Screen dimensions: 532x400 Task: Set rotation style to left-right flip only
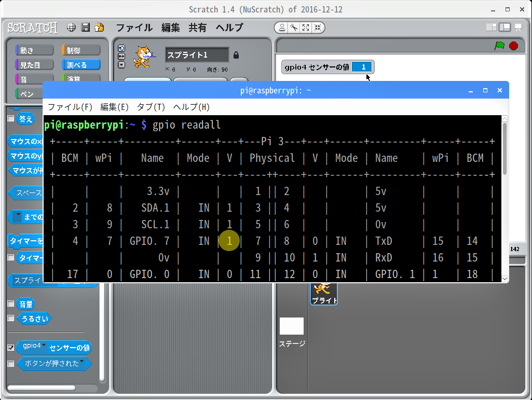pyautogui.click(x=121, y=57)
